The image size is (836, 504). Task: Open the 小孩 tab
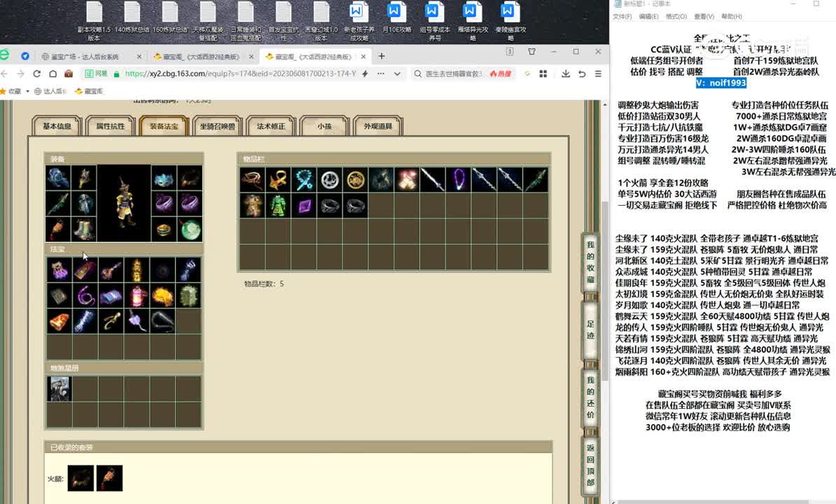coord(324,126)
